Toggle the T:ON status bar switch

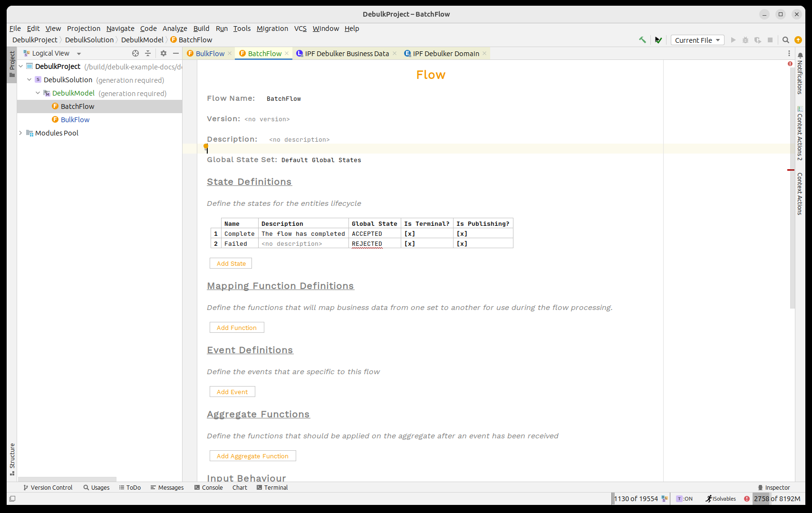click(685, 499)
